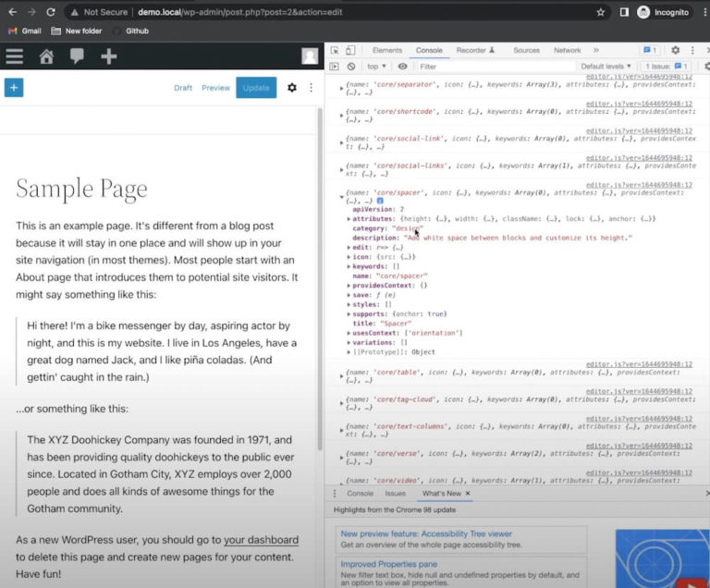This screenshot has width=710, height=588.
Task: Open DevTools settings gear icon
Action: (675, 50)
